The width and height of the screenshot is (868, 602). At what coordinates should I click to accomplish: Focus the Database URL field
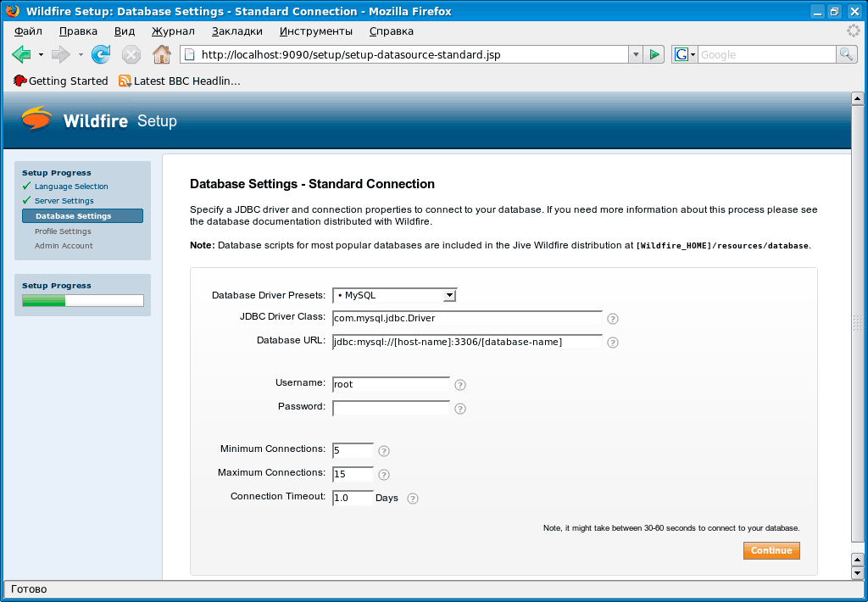(467, 343)
